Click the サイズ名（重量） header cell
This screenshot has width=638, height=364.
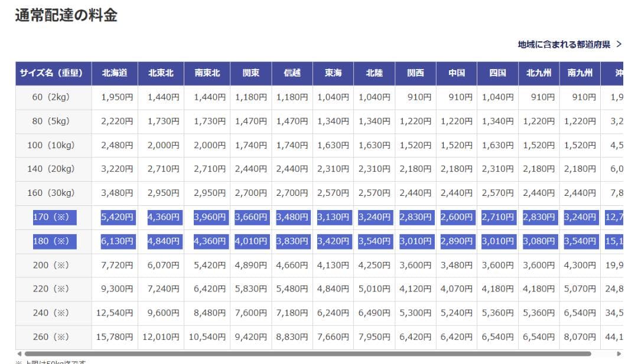click(53, 73)
